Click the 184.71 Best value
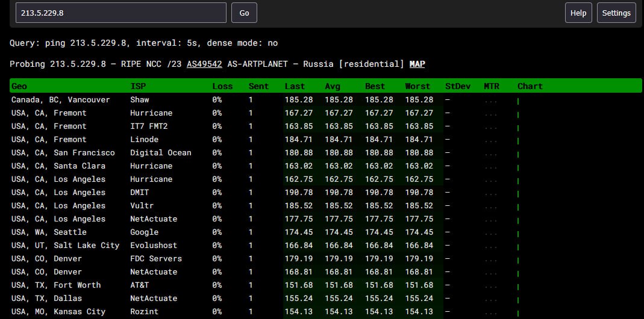 [x=379, y=139]
